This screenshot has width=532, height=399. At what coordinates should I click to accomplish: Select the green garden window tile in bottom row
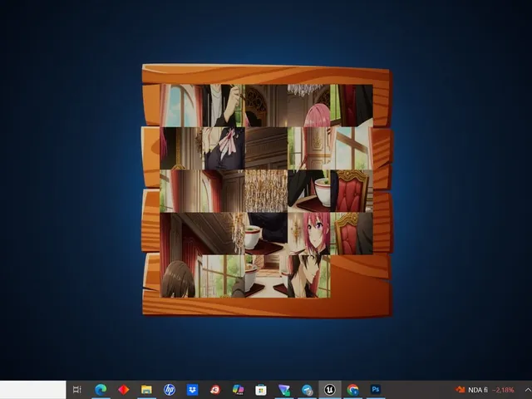click(224, 276)
